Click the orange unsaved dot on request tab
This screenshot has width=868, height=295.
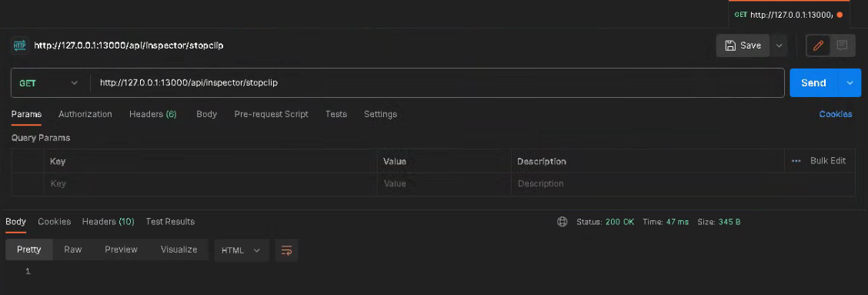click(840, 15)
